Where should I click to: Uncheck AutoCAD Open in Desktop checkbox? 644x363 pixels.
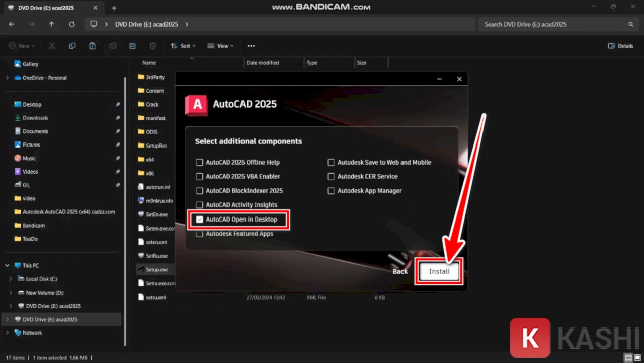click(x=200, y=220)
